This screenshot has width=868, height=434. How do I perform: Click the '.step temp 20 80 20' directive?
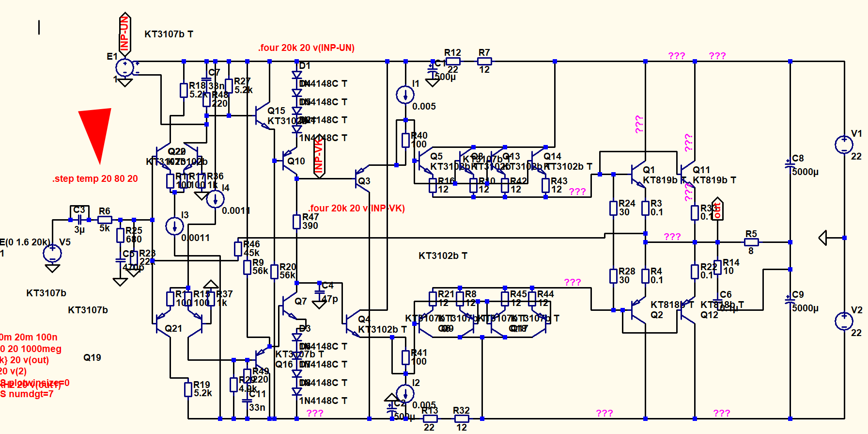95,178
